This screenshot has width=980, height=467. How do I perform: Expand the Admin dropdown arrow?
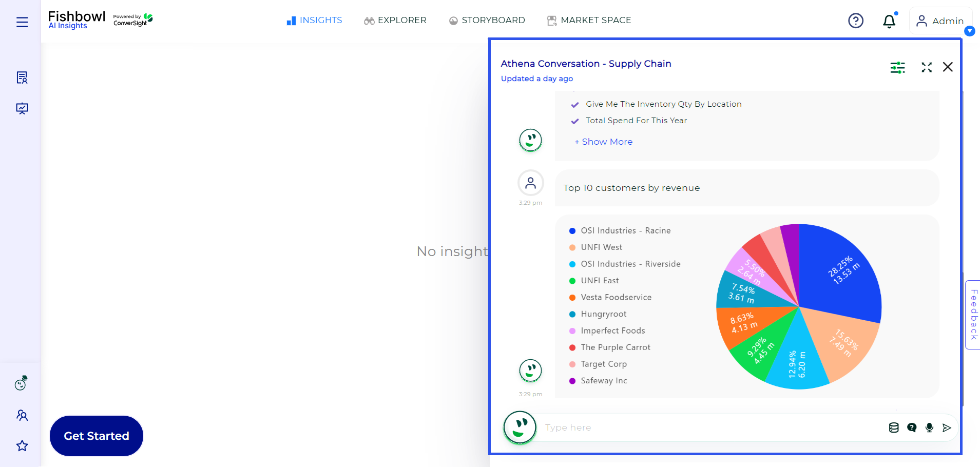coord(970,31)
